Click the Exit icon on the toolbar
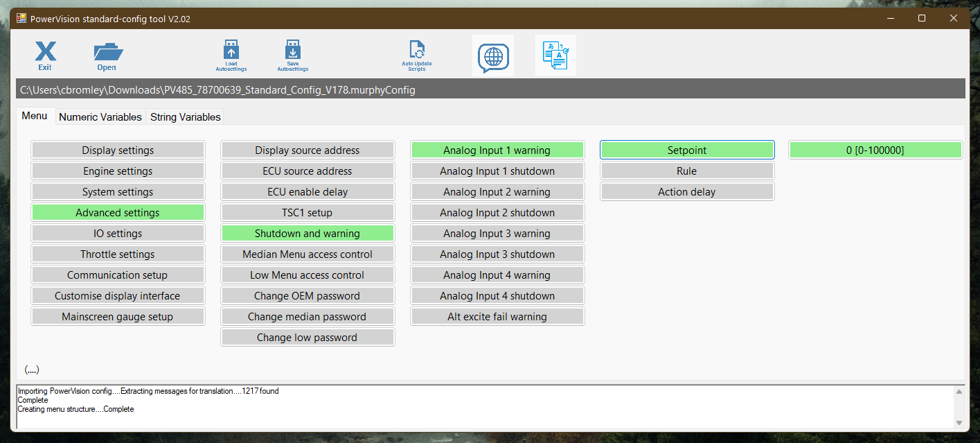Screen dimensions: 980x443 pos(44,55)
